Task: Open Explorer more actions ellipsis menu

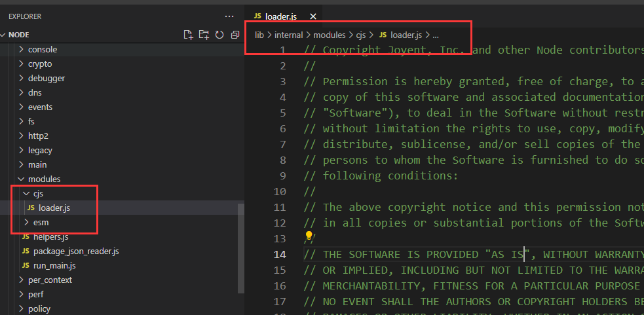Action: point(229,16)
